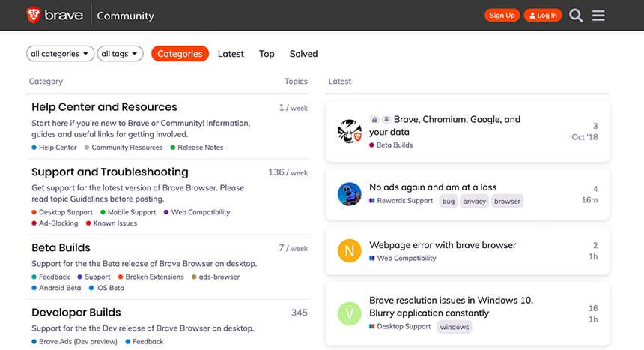Screen dimensions: 644x350
Task: Switch to the Top tab
Action: tap(267, 54)
